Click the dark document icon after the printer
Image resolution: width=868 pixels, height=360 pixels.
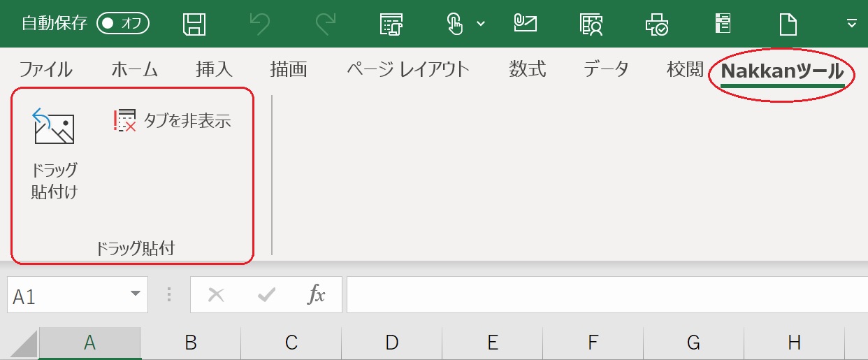722,24
